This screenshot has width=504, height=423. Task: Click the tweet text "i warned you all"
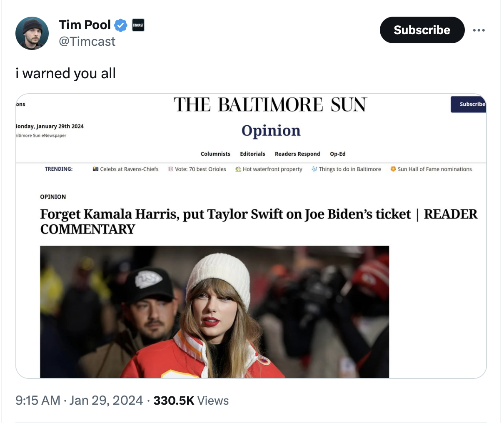66,73
